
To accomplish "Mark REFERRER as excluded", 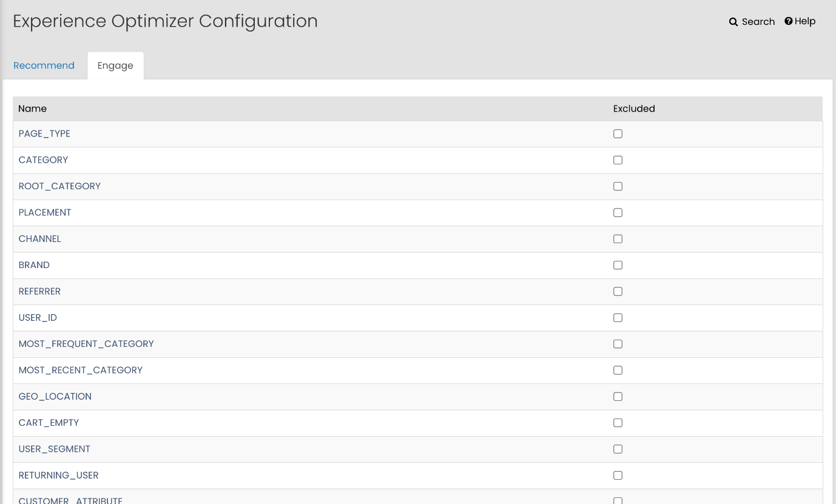I will coord(618,292).
